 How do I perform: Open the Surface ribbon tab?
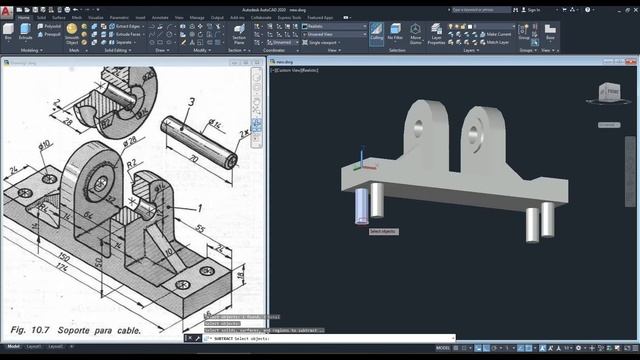pyautogui.click(x=59, y=18)
